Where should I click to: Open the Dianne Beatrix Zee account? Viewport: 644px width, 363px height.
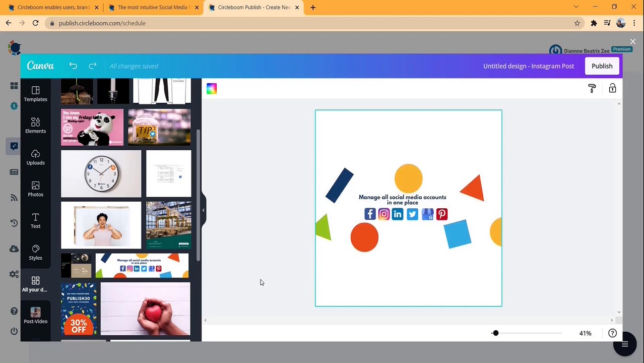pos(587,51)
